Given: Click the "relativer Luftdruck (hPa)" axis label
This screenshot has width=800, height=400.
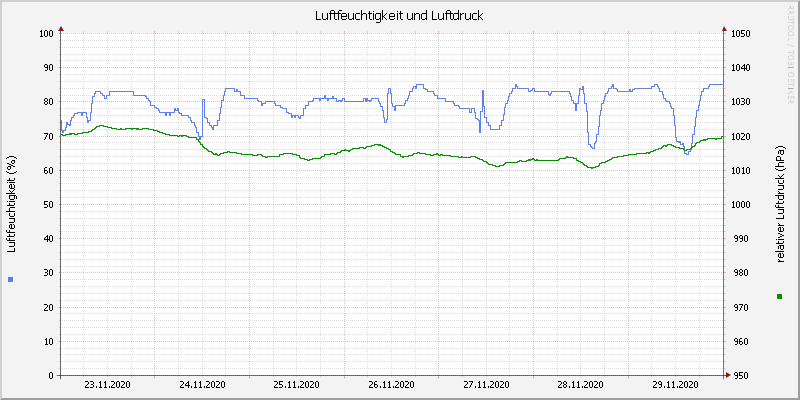Looking at the screenshot, I should pyautogui.click(x=780, y=203).
